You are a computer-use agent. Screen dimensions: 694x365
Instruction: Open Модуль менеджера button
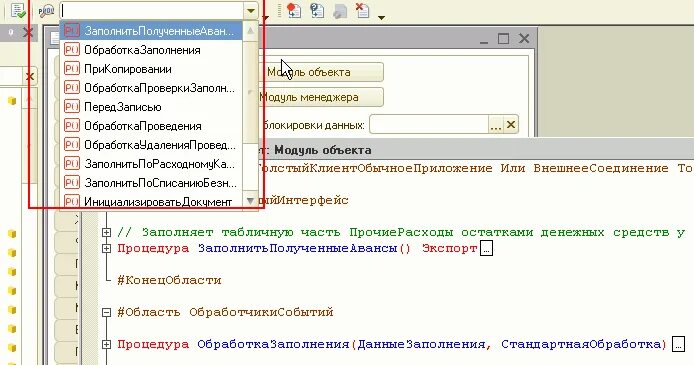click(321, 97)
